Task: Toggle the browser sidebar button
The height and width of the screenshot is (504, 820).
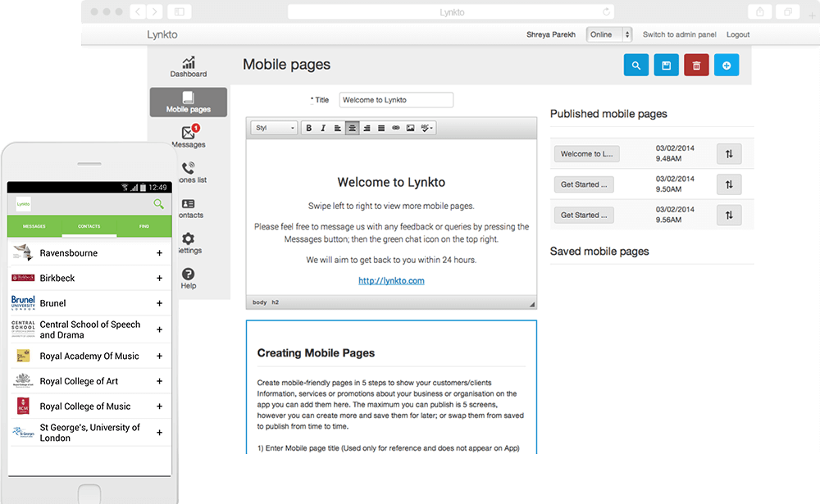Action: pyautogui.click(x=180, y=11)
